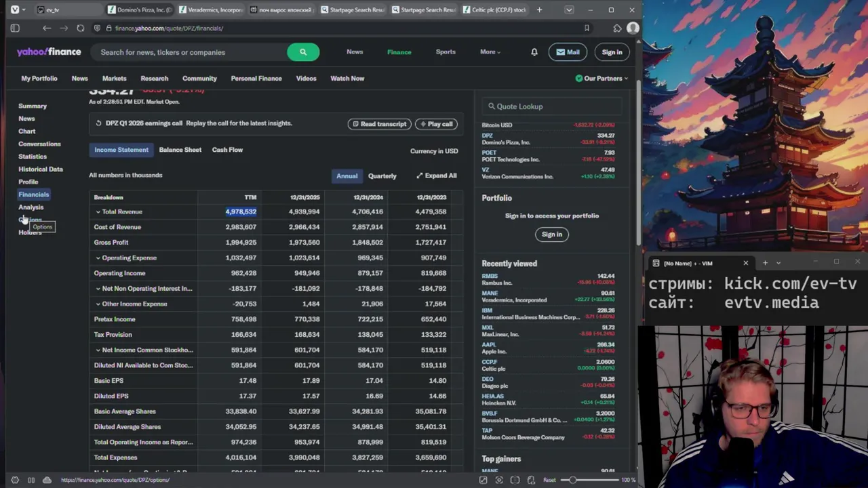
Task: Close the [No Name] VIM terminal tab
Action: [746, 263]
